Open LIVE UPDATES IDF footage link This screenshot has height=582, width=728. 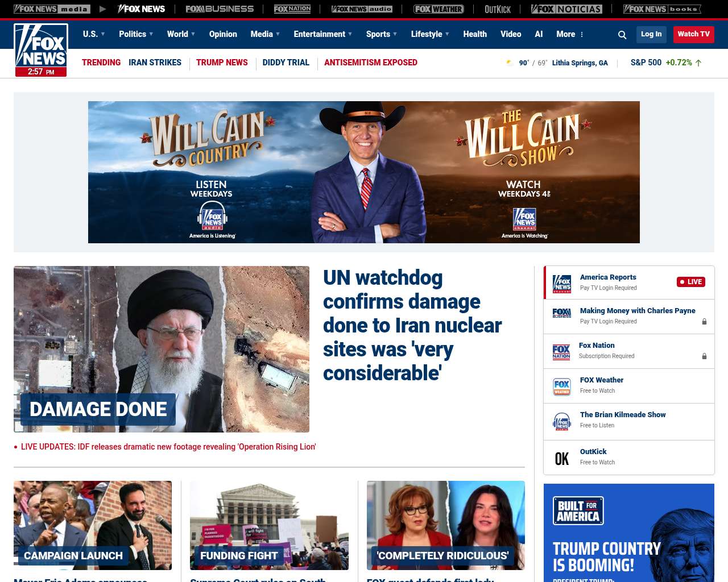point(168,447)
